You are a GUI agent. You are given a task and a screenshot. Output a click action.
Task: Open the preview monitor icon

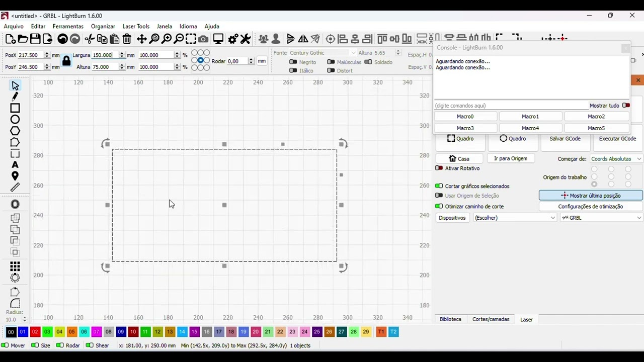tap(218, 39)
